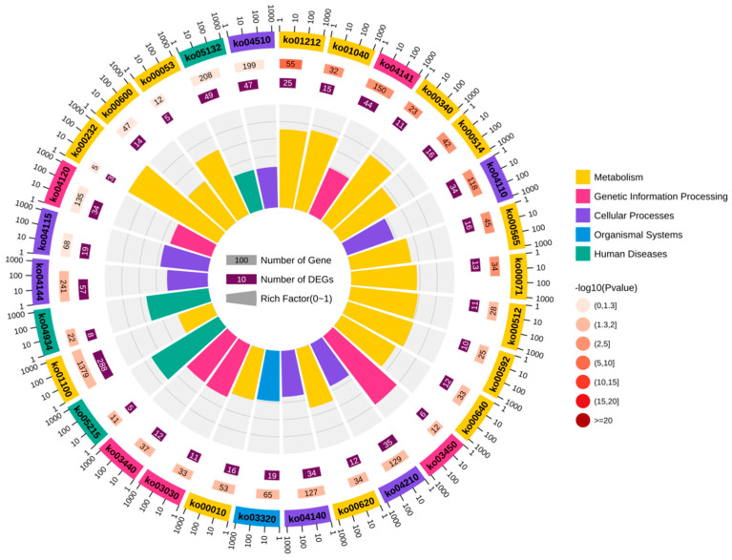Select the ko03320 blue pathway label

(257, 517)
